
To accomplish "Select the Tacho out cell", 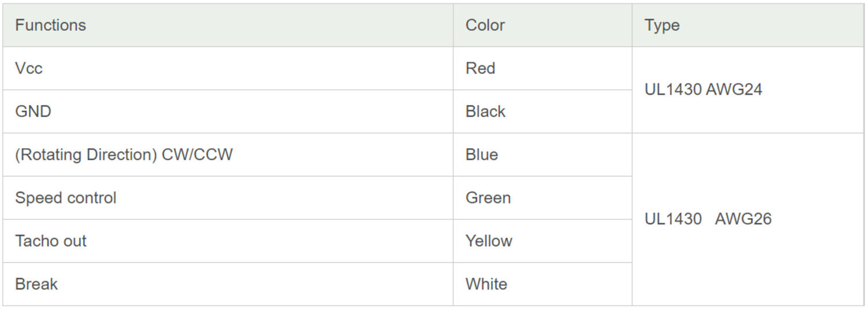I will click(x=51, y=241).
